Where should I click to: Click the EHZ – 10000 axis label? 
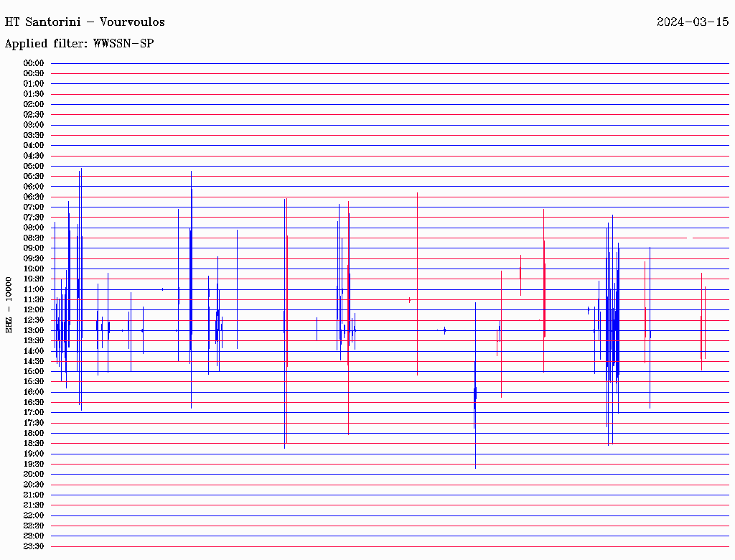pyautogui.click(x=9, y=305)
